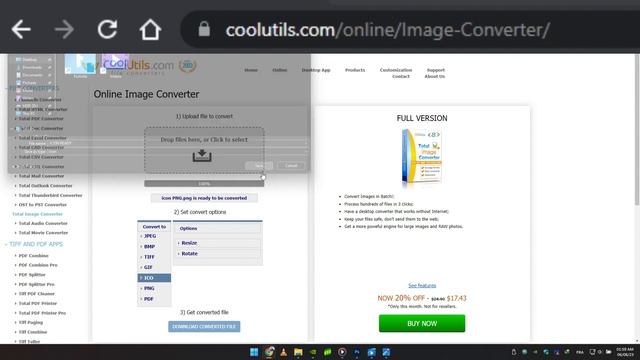640x360 pixels.
Task: Select ICO as the convert-to format
Action: 154,278
